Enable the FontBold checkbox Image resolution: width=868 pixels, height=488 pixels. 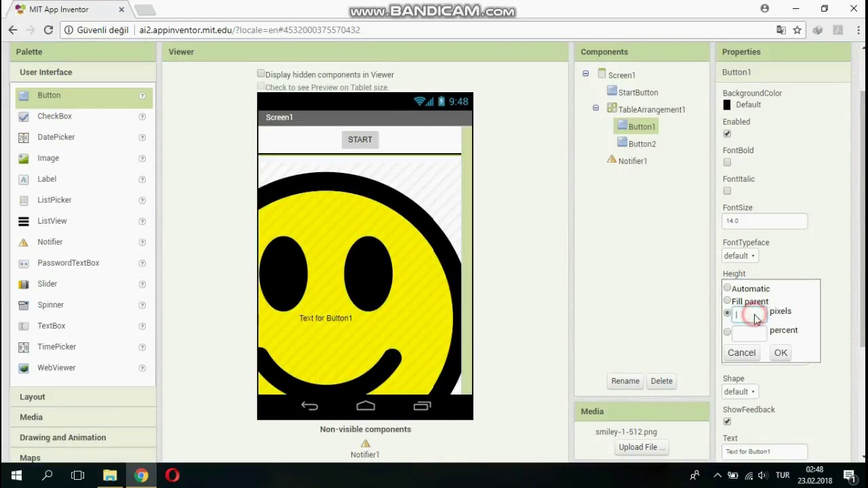(727, 162)
